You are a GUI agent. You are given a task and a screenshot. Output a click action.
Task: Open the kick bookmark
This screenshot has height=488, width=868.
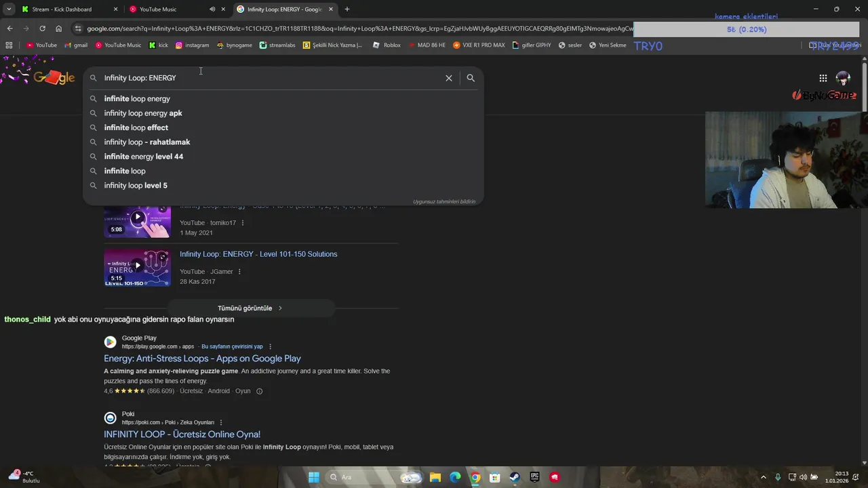[x=159, y=45]
